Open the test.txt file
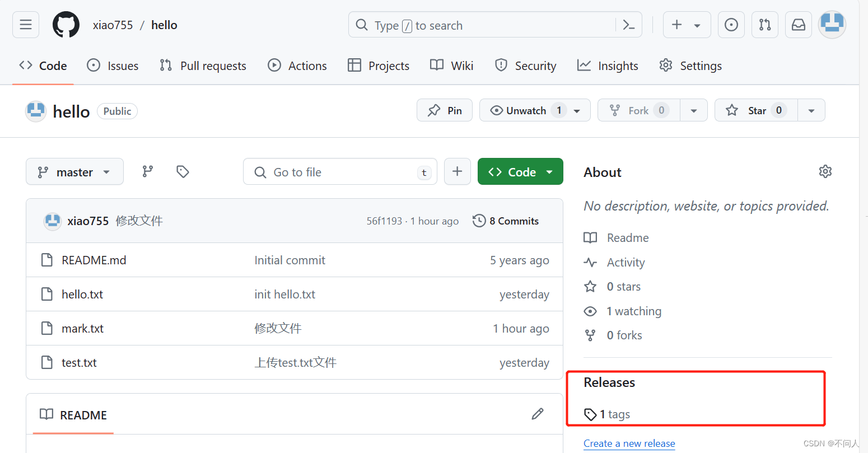This screenshot has height=453, width=868. pos(79,363)
